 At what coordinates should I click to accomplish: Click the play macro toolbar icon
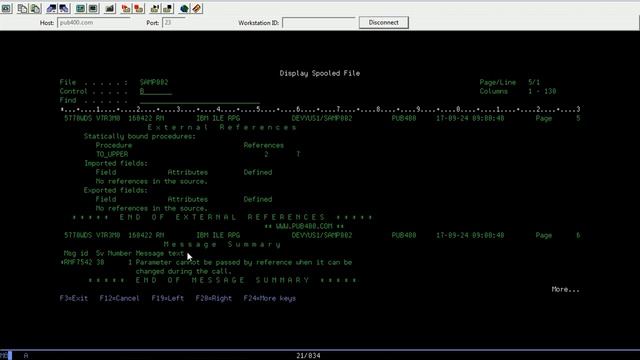[155, 8]
